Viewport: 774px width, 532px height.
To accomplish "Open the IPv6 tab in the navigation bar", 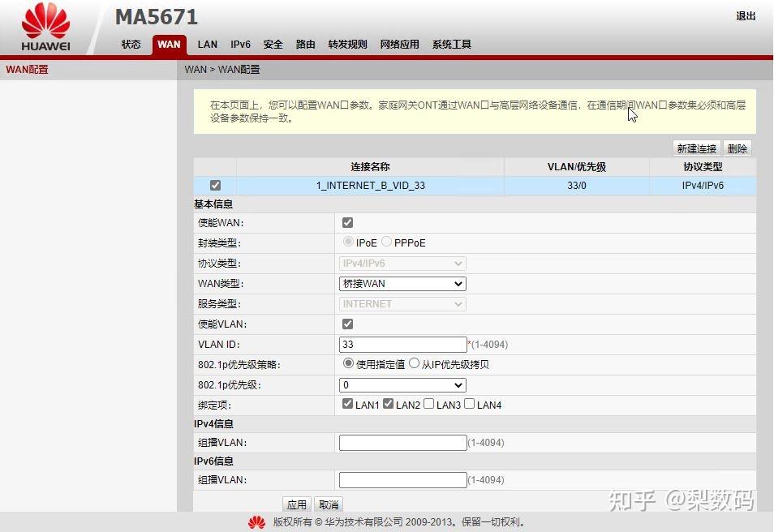I will click(240, 45).
